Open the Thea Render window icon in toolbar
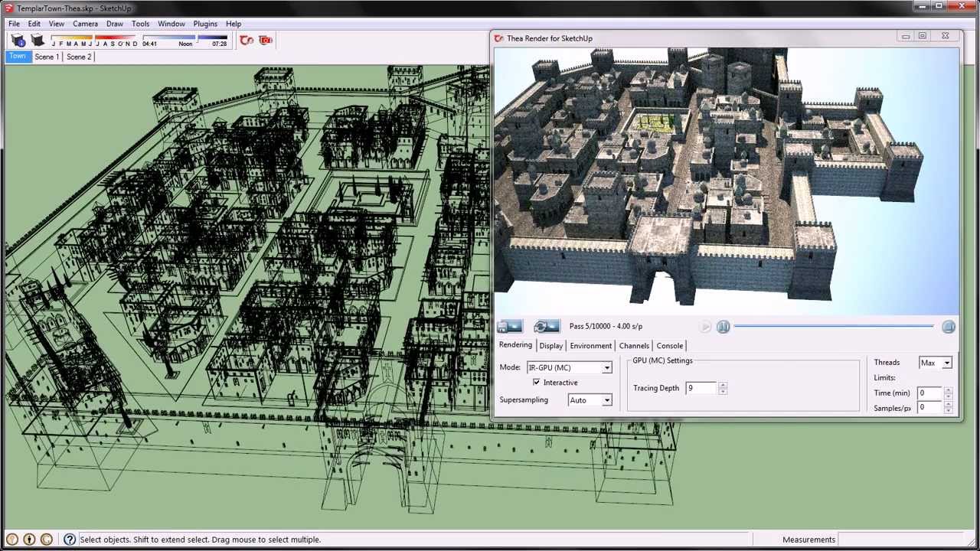Screen dimensions: 980x551 [247, 41]
